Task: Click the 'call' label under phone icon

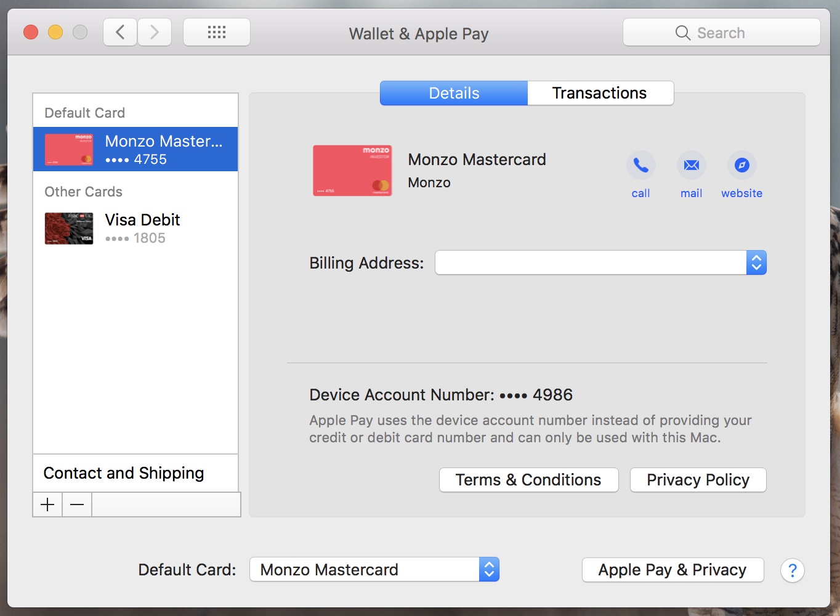Action: point(640,193)
